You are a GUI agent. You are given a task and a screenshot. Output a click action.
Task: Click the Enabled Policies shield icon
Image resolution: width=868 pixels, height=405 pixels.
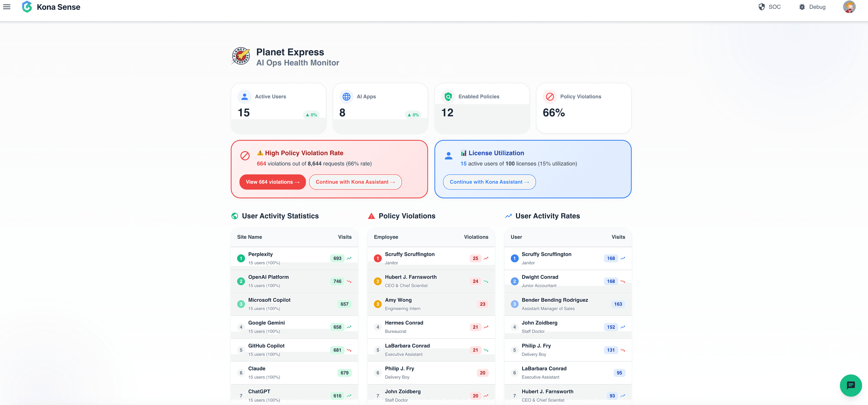448,96
